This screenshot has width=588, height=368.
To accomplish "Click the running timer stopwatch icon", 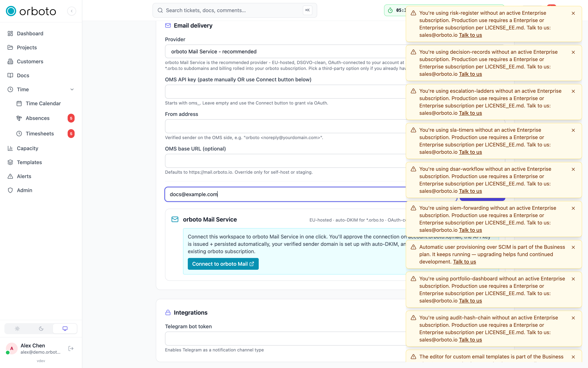I will tap(390, 10).
